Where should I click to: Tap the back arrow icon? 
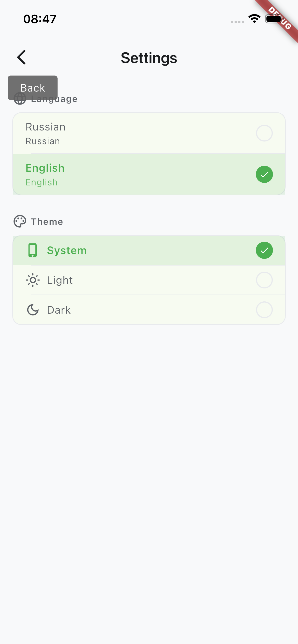(x=22, y=57)
